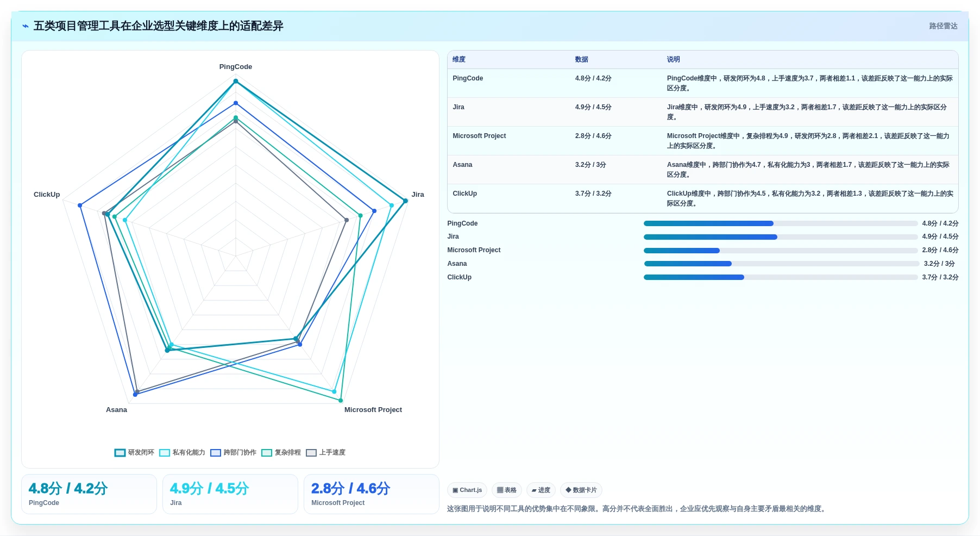Click the Microsoft Project radar axis label
Image resolution: width=980 pixels, height=536 pixels.
(x=373, y=410)
